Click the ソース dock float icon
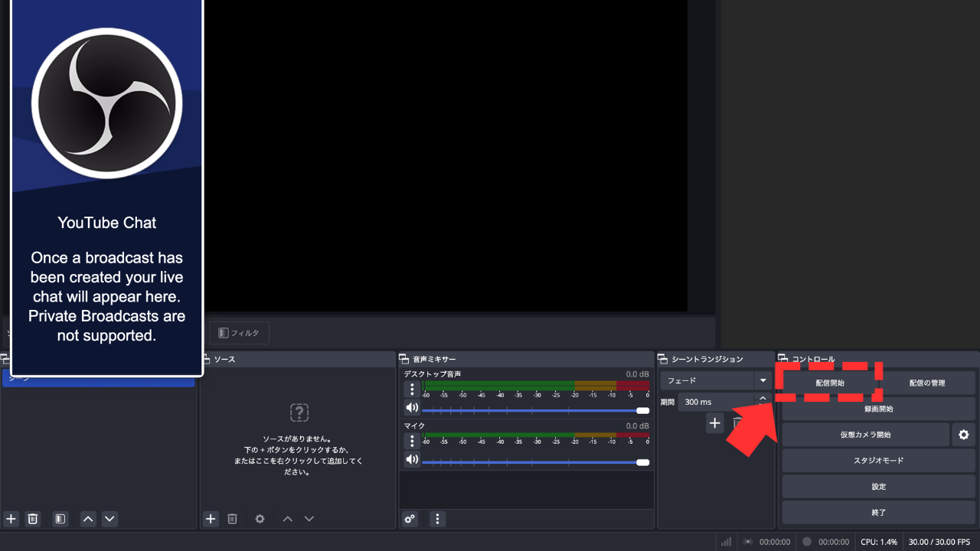This screenshot has height=551, width=980. (x=205, y=359)
